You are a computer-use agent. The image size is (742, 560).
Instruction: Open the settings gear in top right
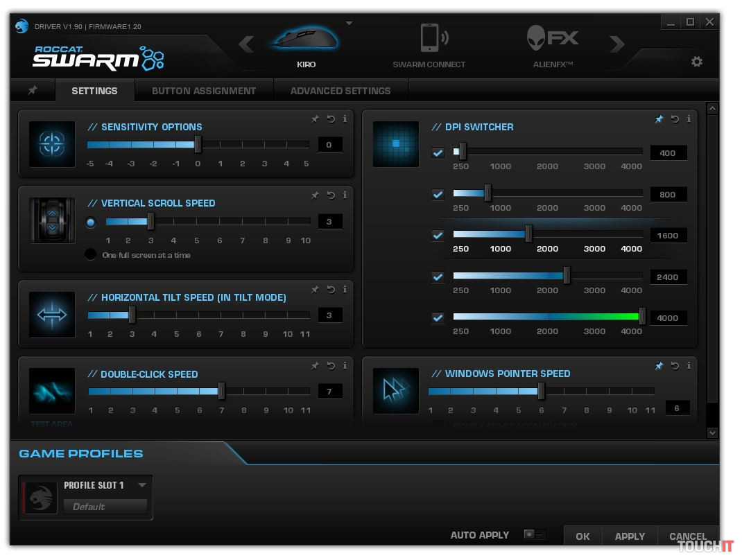click(696, 62)
